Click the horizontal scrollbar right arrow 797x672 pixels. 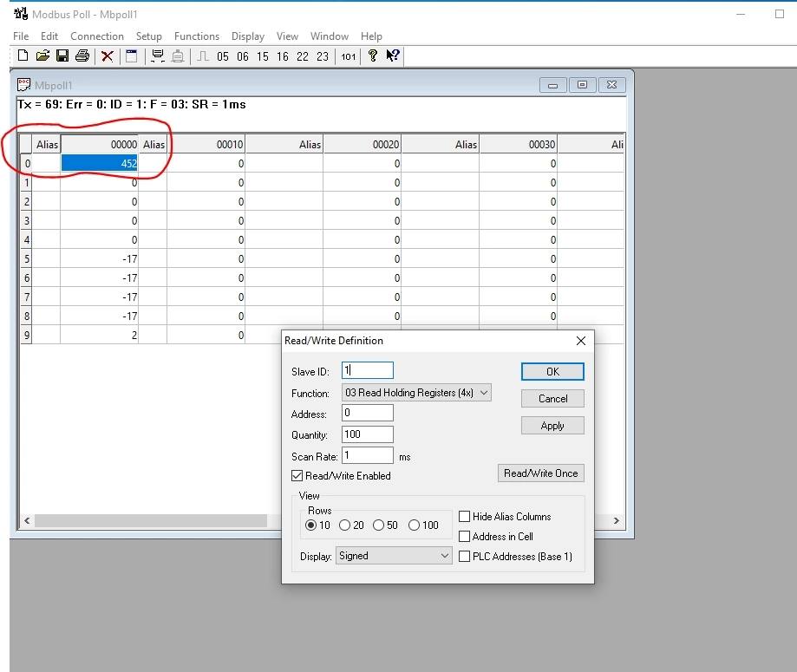(x=616, y=520)
